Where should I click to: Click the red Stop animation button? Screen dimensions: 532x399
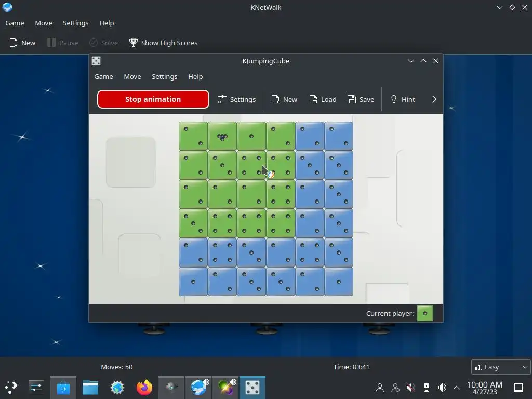tap(153, 99)
